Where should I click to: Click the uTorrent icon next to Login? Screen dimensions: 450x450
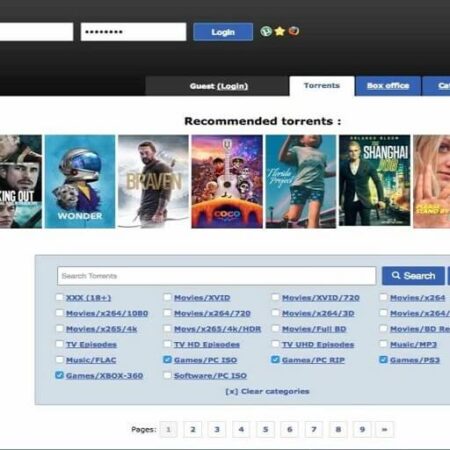click(x=266, y=31)
